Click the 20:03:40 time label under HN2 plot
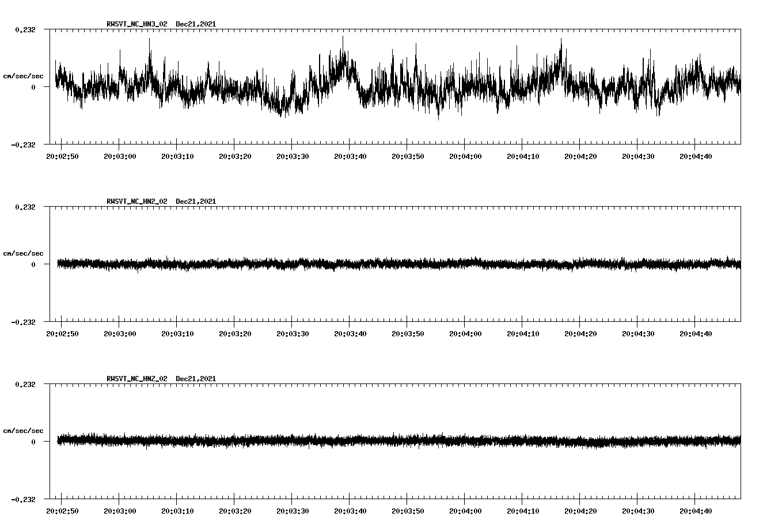 pyautogui.click(x=350, y=333)
